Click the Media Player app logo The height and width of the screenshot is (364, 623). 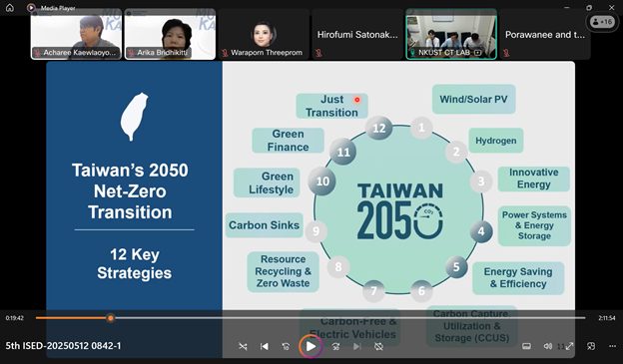tap(31, 8)
